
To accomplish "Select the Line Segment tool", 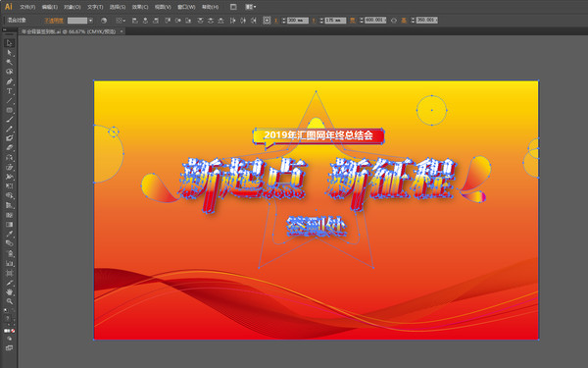I will click(x=10, y=101).
